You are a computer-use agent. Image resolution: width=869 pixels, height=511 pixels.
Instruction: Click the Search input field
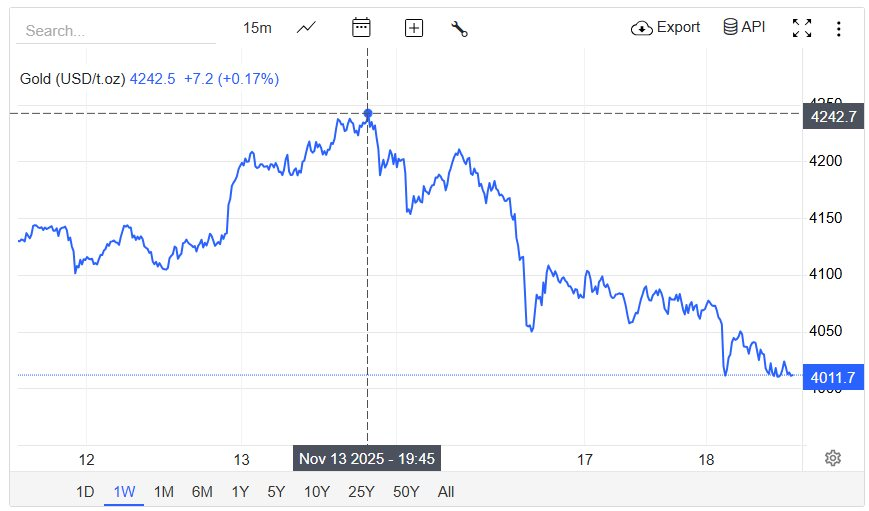point(115,30)
